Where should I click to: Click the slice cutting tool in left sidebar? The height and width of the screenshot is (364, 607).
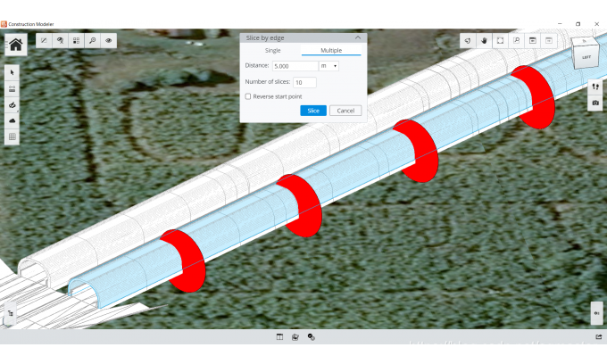coord(12,105)
